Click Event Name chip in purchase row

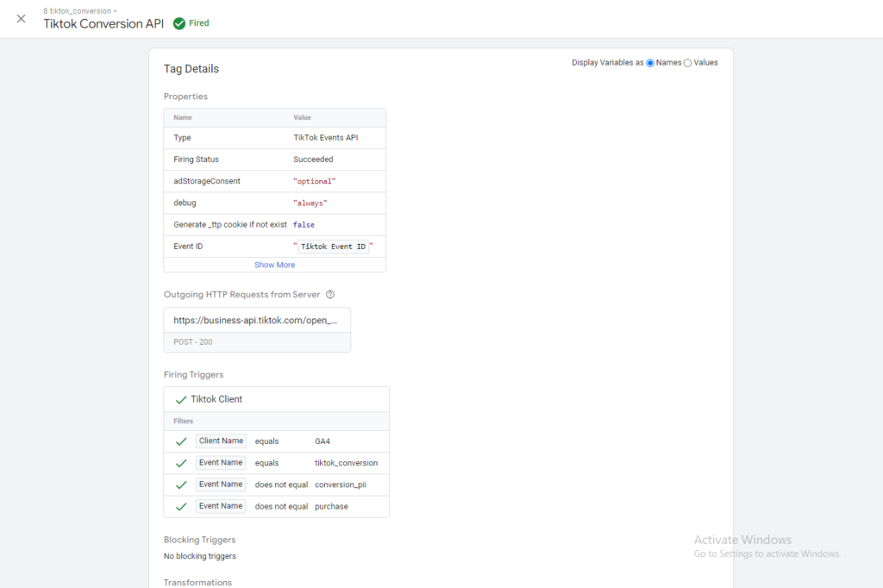click(221, 506)
